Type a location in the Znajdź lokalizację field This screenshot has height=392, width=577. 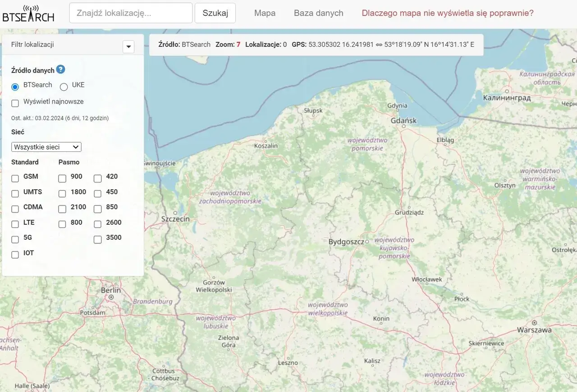pyautogui.click(x=130, y=13)
